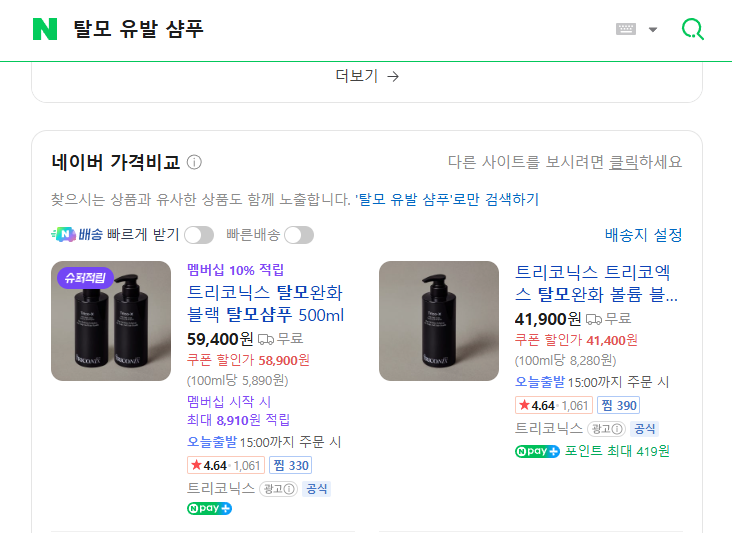Click info icon next to 네이버 가격비교
Viewport: 732px width, 533px height.
[x=194, y=162]
